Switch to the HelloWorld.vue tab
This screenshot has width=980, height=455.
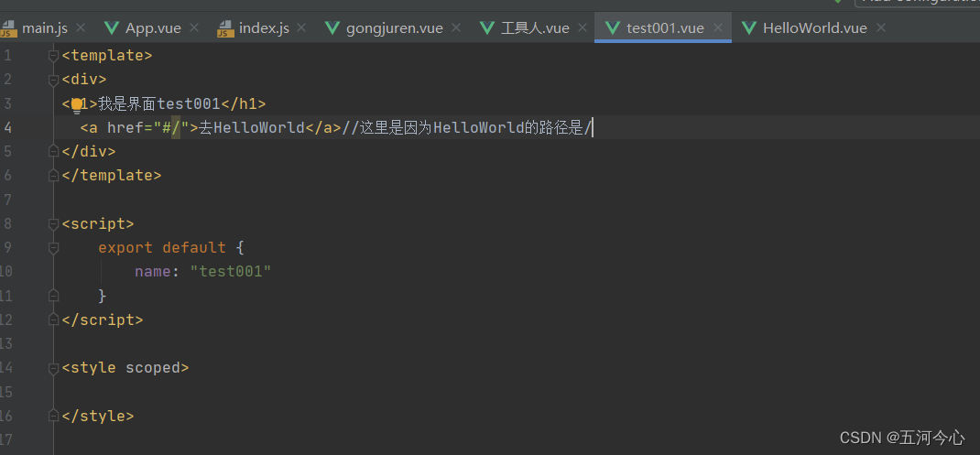[x=815, y=28]
